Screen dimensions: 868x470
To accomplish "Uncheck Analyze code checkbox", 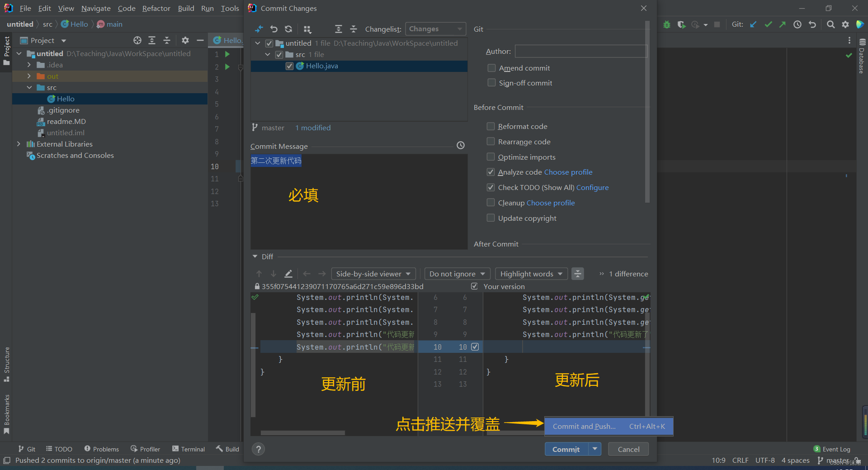I will tap(491, 172).
